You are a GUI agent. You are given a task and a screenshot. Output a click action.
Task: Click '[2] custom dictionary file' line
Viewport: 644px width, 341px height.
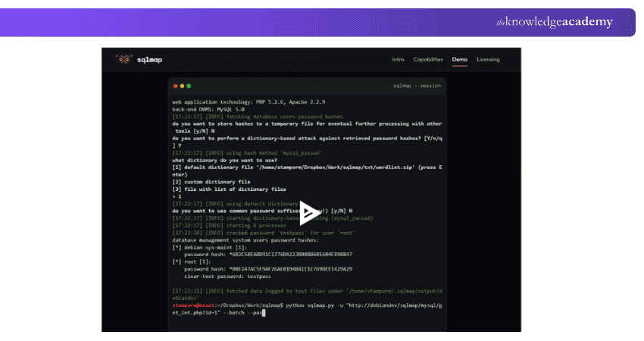coord(211,182)
